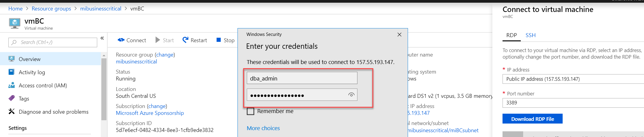Click the Connect toolbar icon
644x137 pixels.
[121, 40]
